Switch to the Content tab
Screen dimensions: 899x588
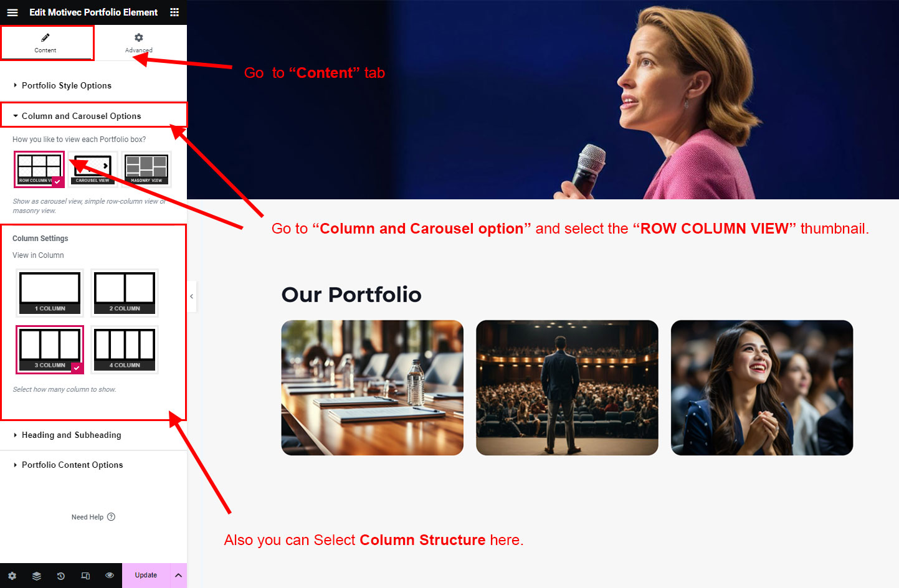[x=45, y=43]
